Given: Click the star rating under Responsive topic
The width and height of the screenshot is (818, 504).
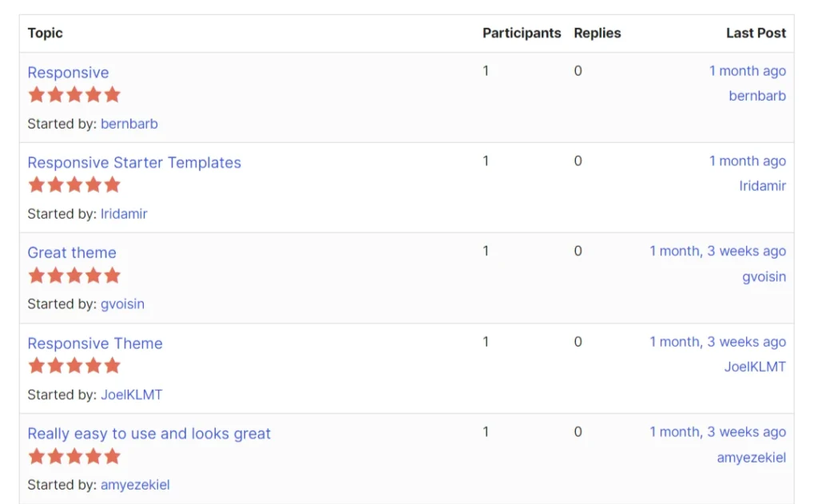Looking at the screenshot, I should click(x=73, y=95).
